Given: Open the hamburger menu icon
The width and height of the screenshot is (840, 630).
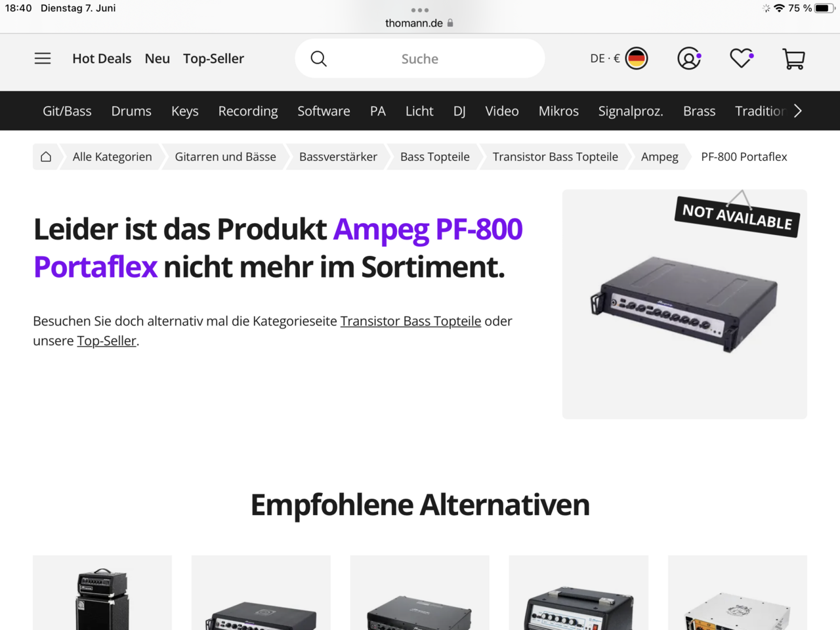Looking at the screenshot, I should (43, 58).
